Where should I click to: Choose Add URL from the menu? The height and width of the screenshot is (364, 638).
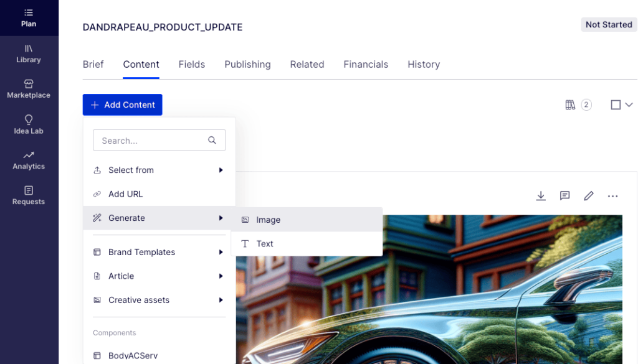point(159,194)
